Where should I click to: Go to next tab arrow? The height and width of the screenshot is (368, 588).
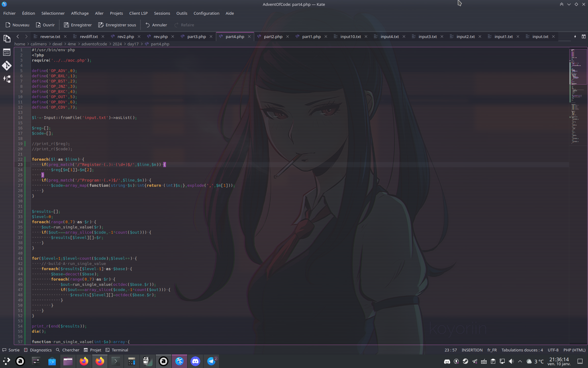pos(26,36)
